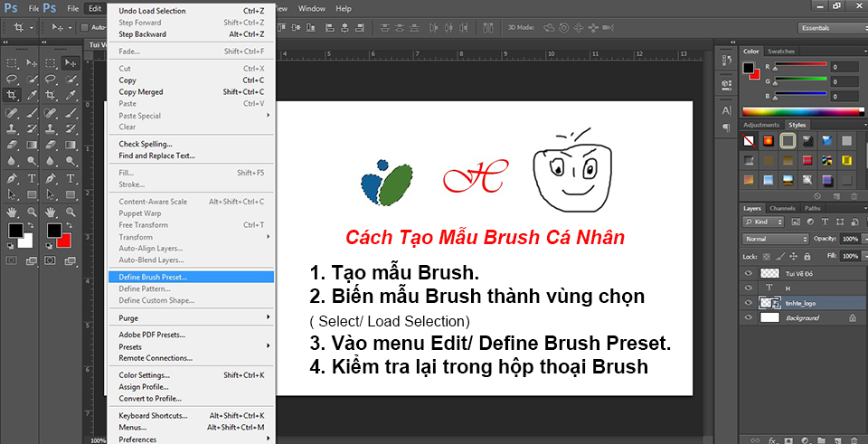The height and width of the screenshot is (444, 868).
Task: Filter layers by shape layers icon
Action: point(839,222)
